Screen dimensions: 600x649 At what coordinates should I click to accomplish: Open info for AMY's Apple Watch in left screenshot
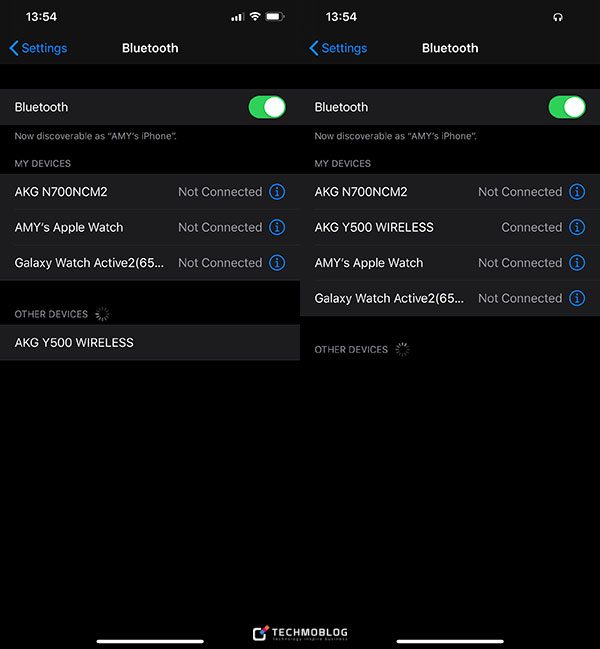point(277,227)
